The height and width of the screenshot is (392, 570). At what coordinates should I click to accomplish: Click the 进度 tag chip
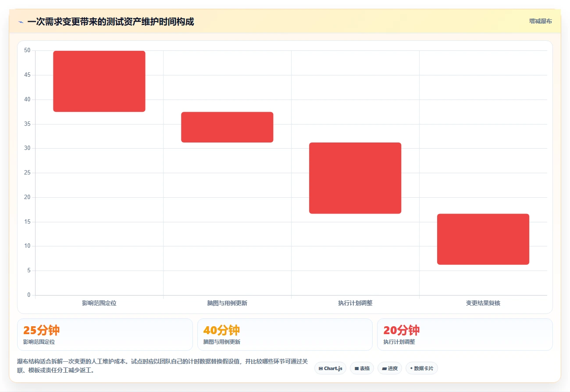(x=389, y=368)
